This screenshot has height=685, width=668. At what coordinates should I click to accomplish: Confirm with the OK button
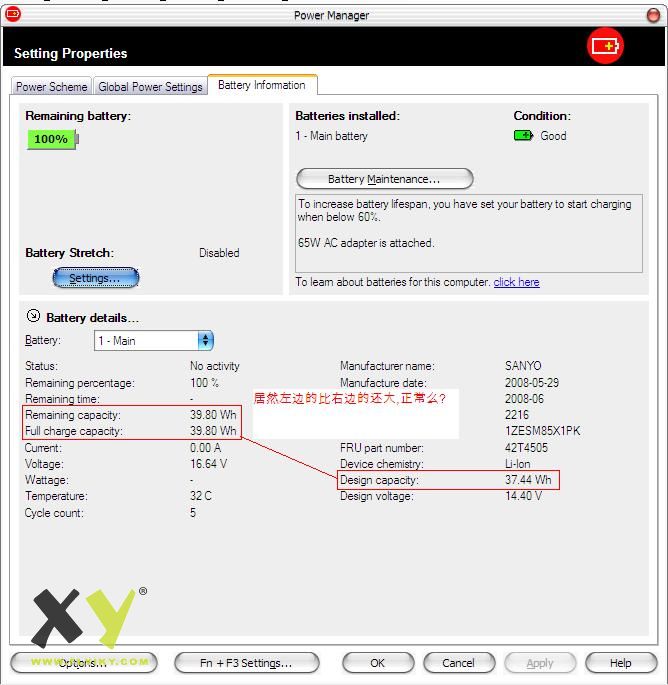pyautogui.click(x=378, y=663)
